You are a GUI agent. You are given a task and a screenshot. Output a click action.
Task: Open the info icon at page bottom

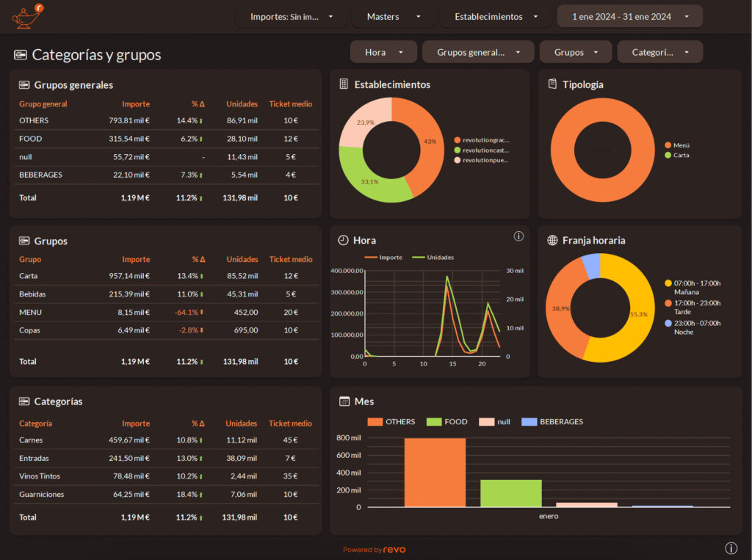(731, 548)
